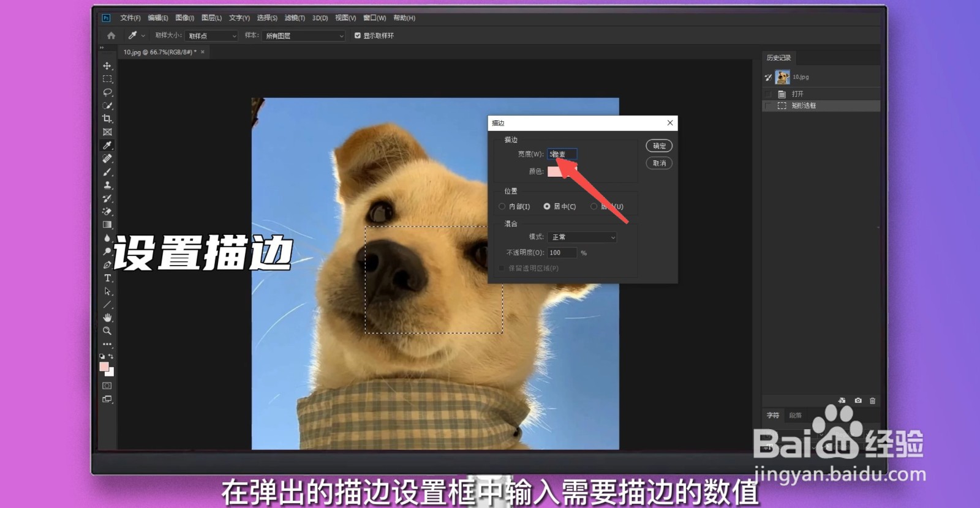Select the Lasso tool

(107, 92)
